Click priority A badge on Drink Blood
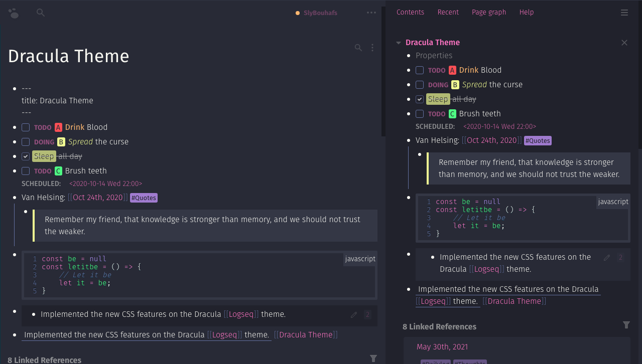 coord(58,127)
